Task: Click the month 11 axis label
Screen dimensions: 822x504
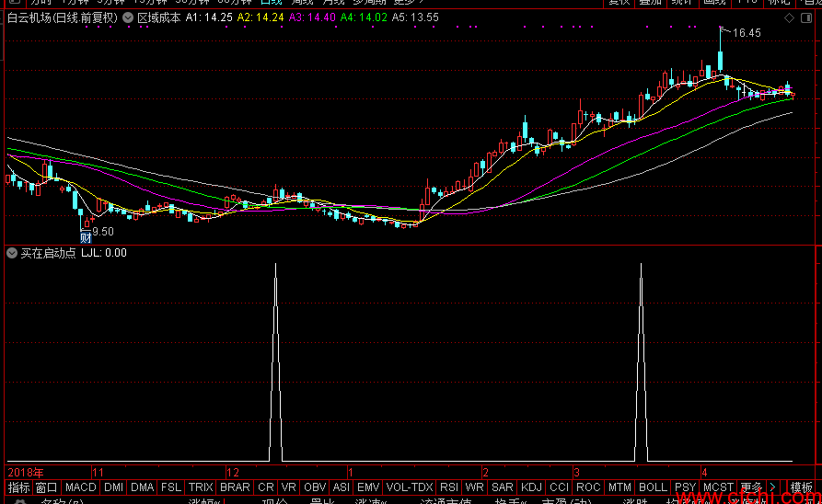Action: click(98, 473)
